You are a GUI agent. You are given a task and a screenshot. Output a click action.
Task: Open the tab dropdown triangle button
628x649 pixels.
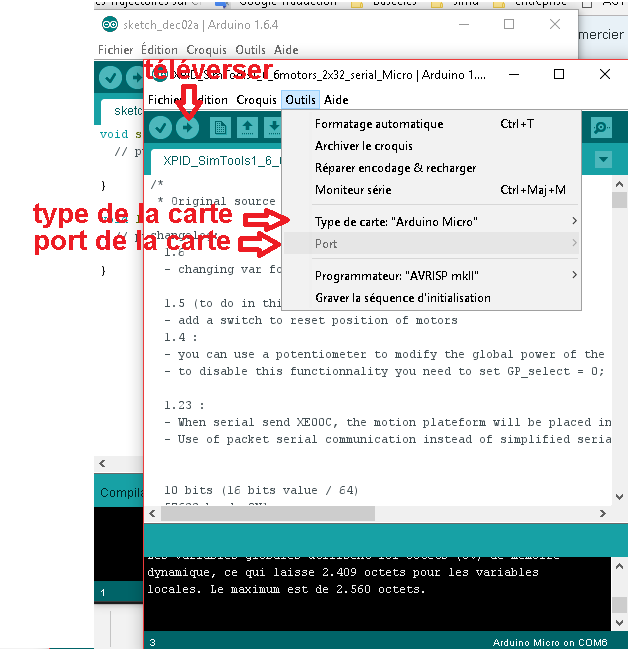pyautogui.click(x=603, y=159)
